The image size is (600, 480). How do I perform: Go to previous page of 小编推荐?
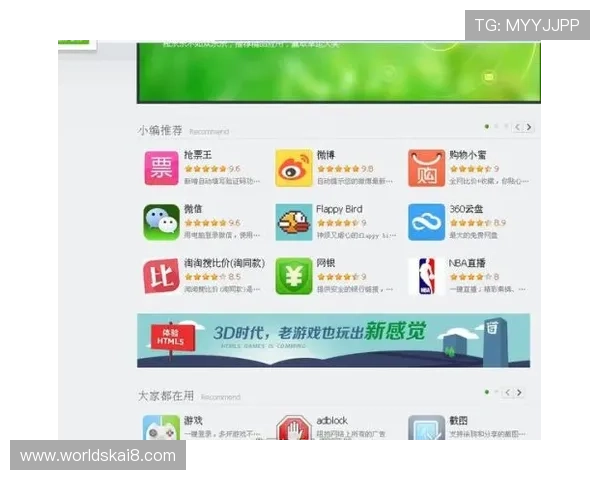click(x=517, y=127)
